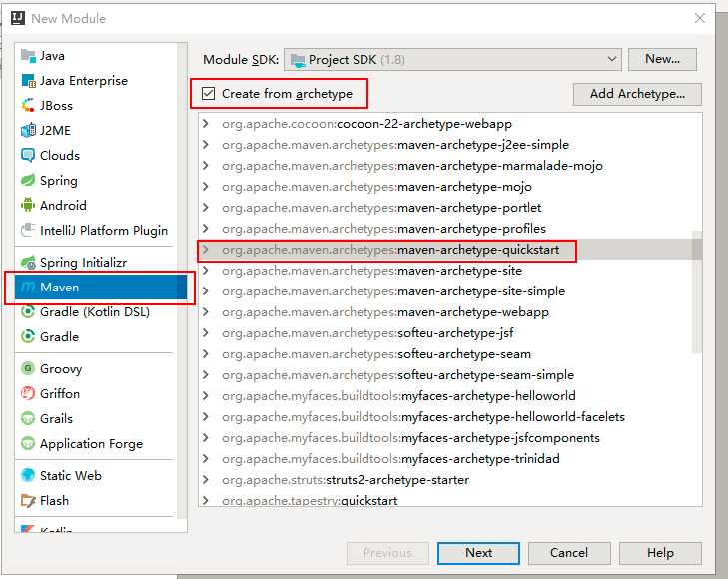Expand myfaces-archetype-trinidad node

(205, 459)
